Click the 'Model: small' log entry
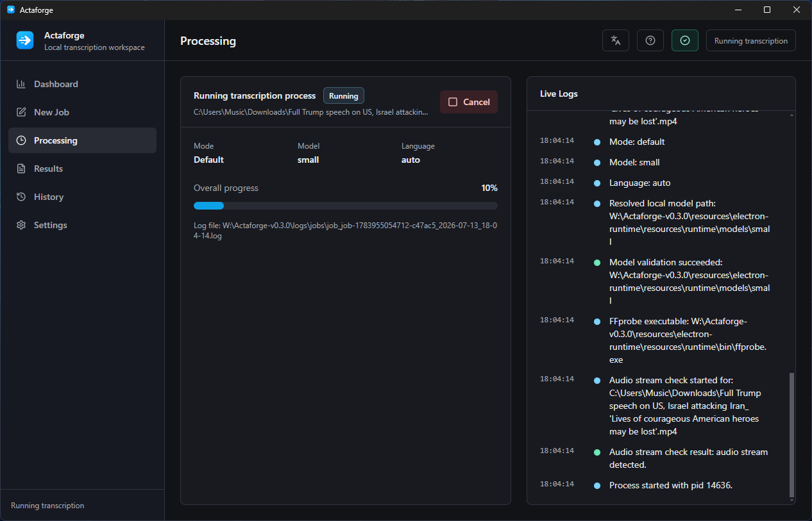This screenshot has width=812, height=521. tap(634, 162)
